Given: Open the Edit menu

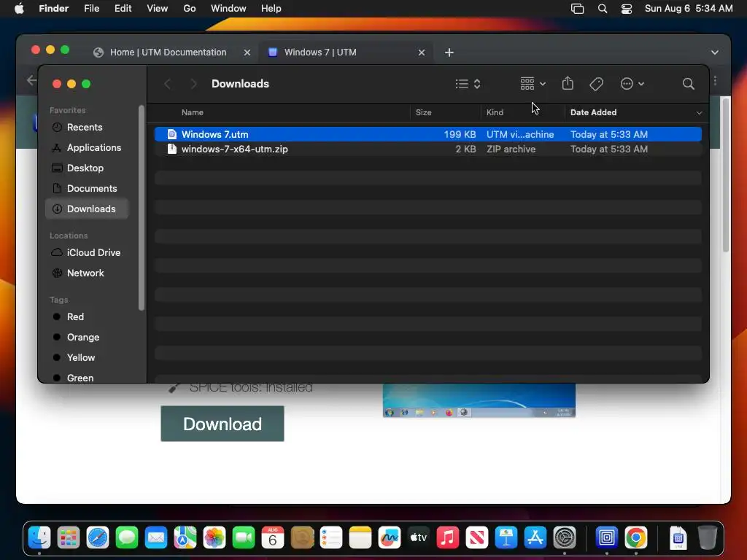Looking at the screenshot, I should 123,9.
